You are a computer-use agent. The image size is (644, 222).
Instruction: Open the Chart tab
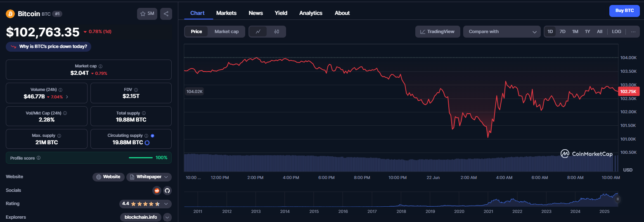[197, 13]
